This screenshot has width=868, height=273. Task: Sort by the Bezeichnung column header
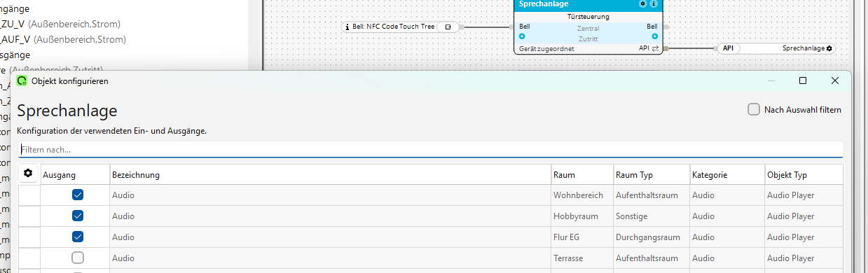tap(331, 174)
